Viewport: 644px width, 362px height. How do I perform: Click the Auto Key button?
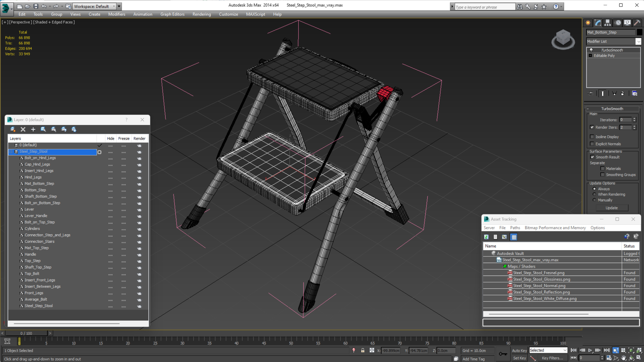519,350
